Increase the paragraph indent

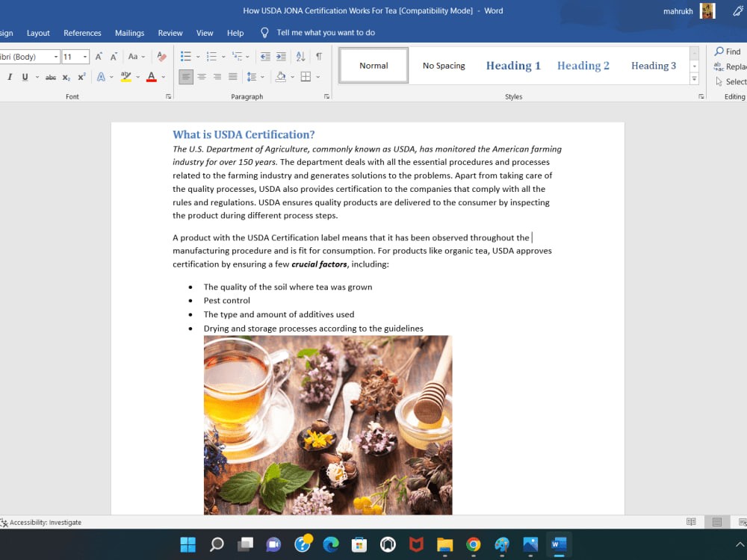(x=281, y=57)
